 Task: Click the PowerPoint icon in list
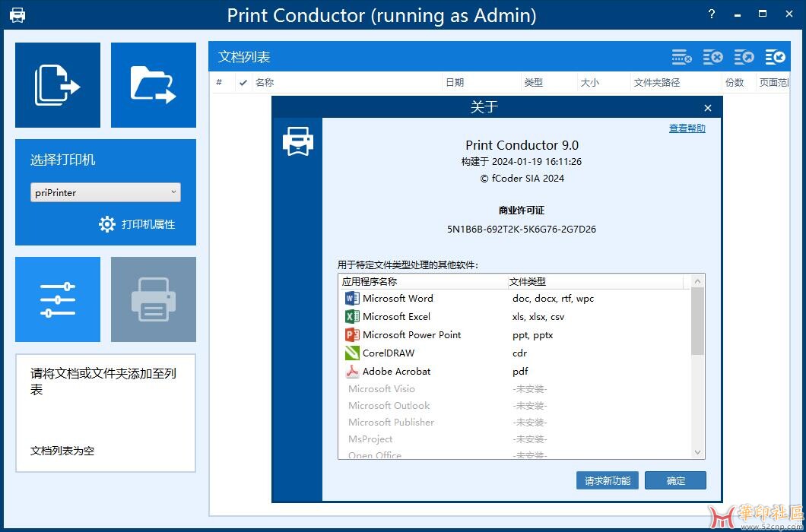[352, 335]
